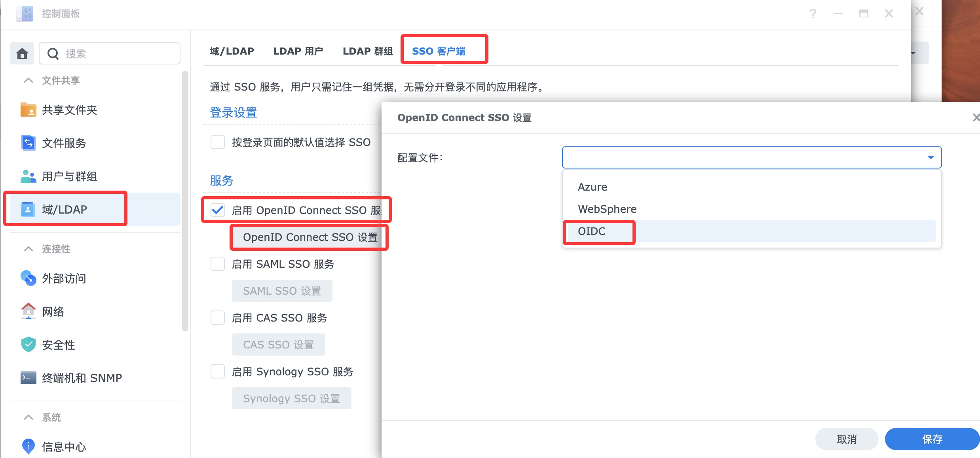Open the Terminal & SNMP (终端机和 SNMP) icon
The width and height of the screenshot is (980, 458).
tap(28, 378)
